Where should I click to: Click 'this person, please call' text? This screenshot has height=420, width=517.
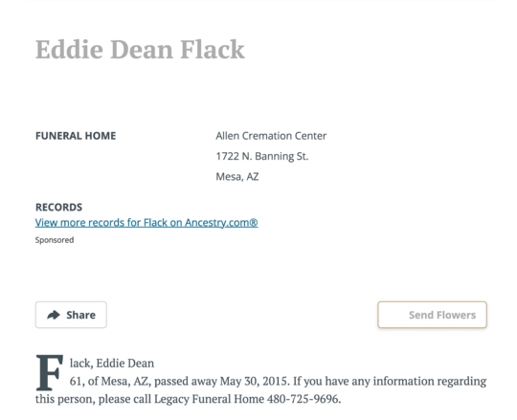tap(93, 399)
